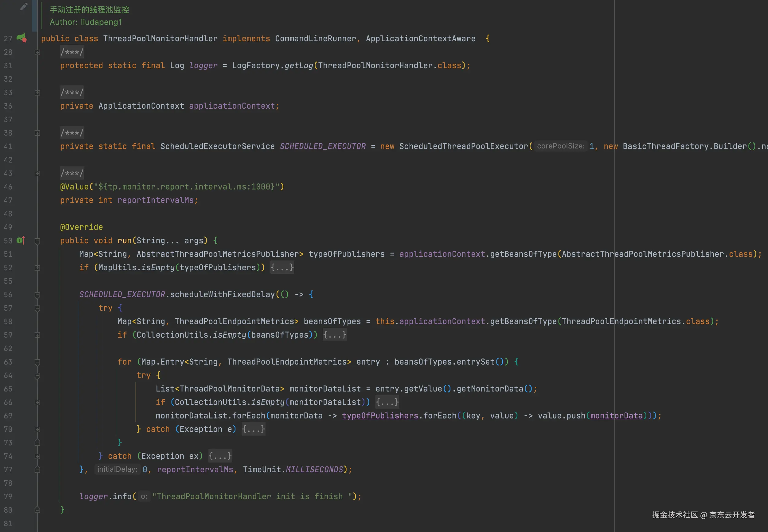Viewport: 768px width, 532px height.
Task: Click the Spring bean gutter icon on line 27
Action: click(x=22, y=38)
